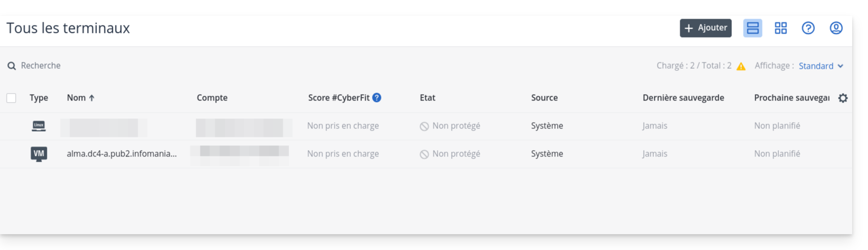Click the Source column header

(x=544, y=98)
